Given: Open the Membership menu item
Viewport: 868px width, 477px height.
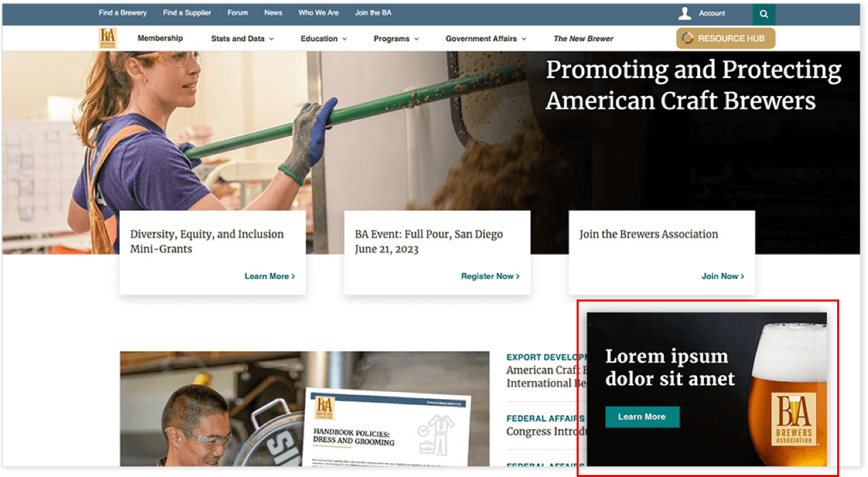Looking at the screenshot, I should [160, 38].
